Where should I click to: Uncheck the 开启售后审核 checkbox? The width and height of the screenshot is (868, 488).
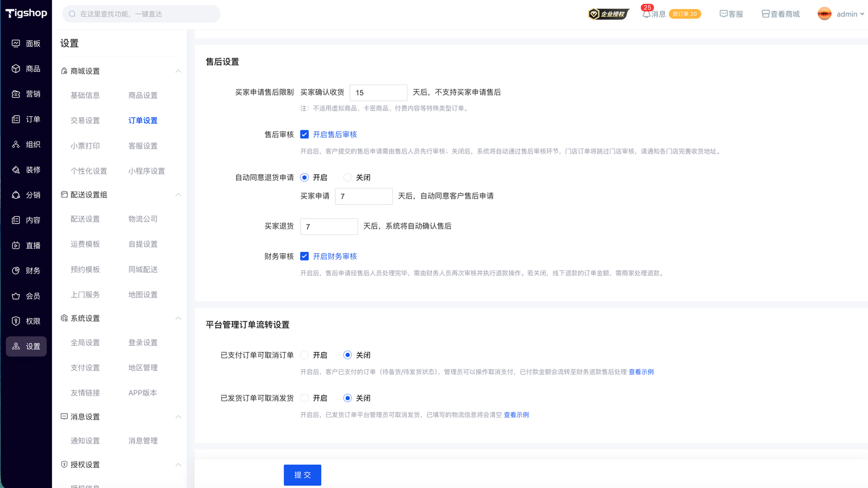tap(304, 135)
